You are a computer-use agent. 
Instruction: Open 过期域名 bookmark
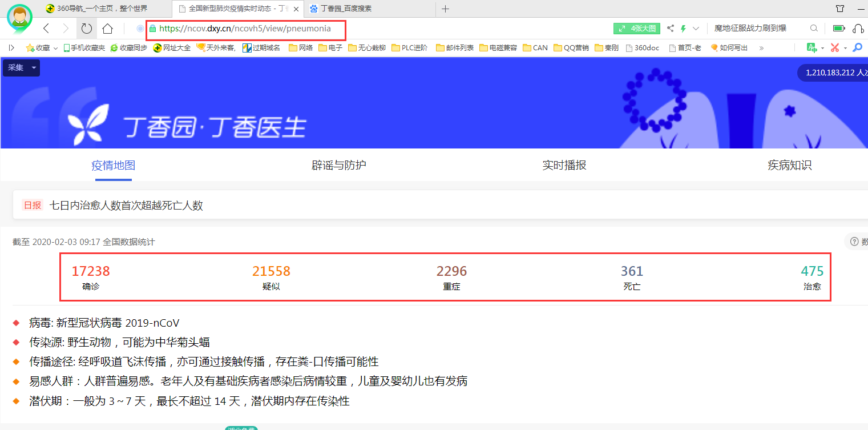261,48
